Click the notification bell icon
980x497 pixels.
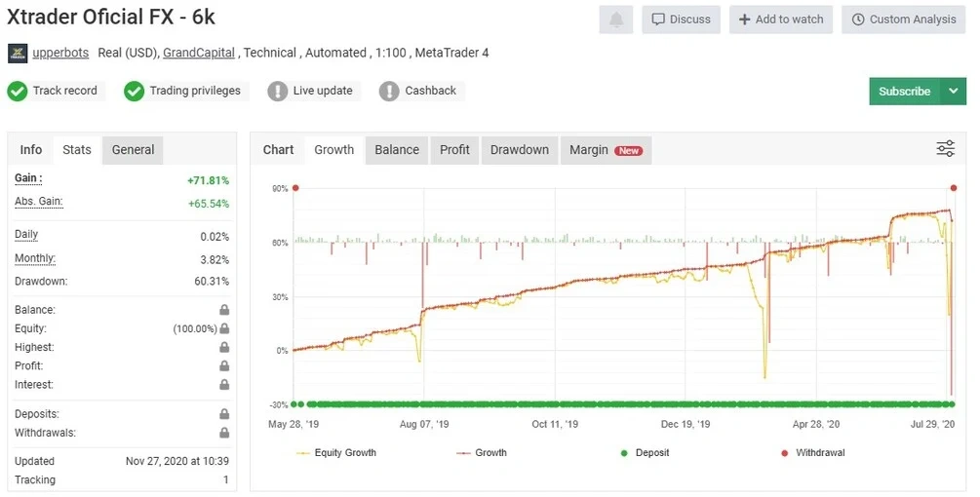click(616, 19)
